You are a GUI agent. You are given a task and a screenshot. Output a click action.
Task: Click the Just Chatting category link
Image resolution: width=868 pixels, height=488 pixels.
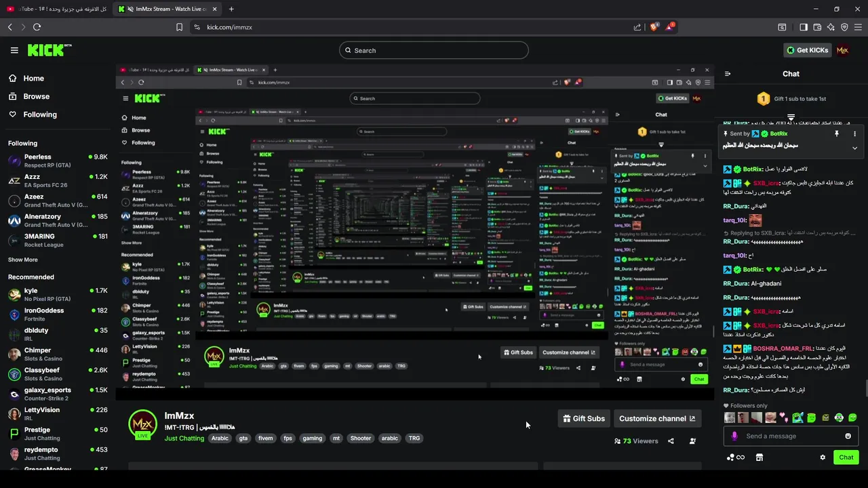coord(184,439)
